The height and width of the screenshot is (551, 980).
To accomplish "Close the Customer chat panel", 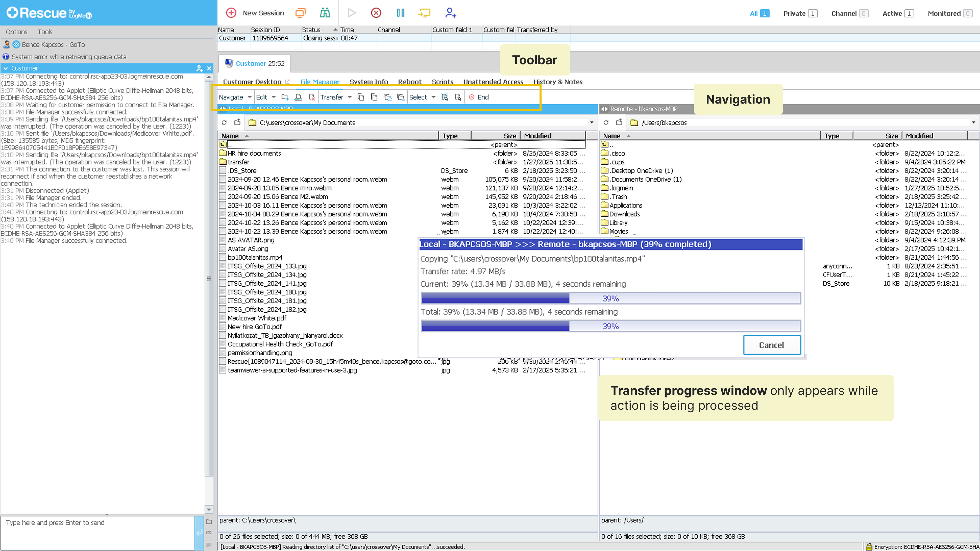I will pyautogui.click(x=209, y=68).
